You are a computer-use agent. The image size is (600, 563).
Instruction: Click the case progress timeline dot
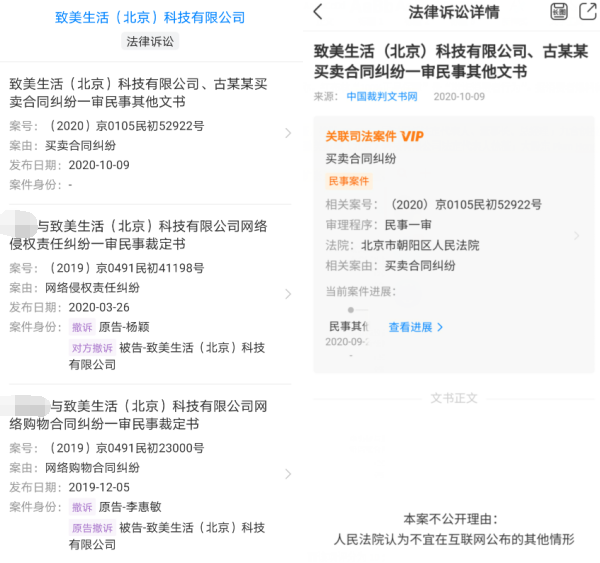(x=351, y=310)
